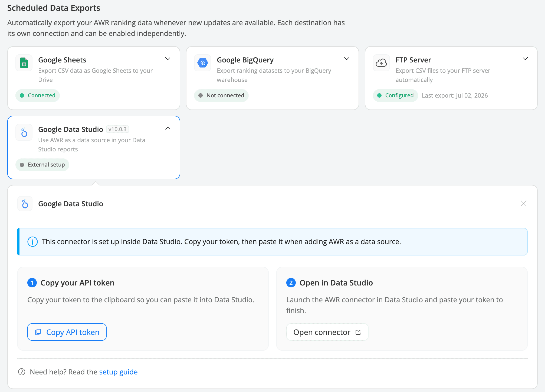Viewport: 545px width, 392px height.
Task: Close the Google Data Studio panel
Action: 524,204
